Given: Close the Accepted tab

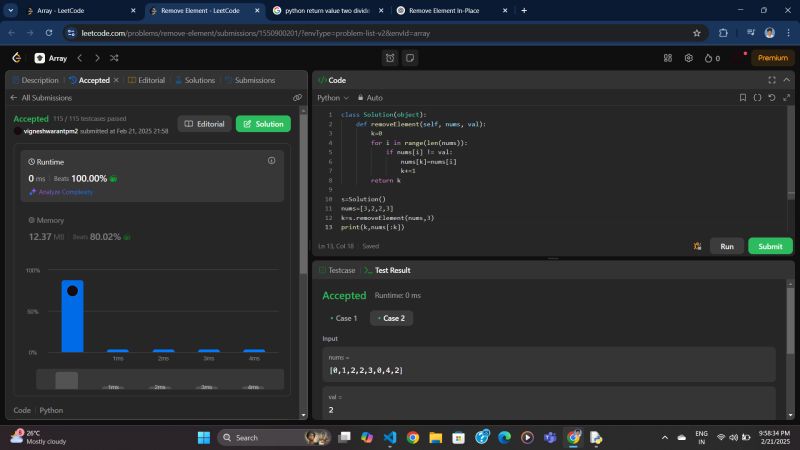Looking at the screenshot, I should point(116,80).
